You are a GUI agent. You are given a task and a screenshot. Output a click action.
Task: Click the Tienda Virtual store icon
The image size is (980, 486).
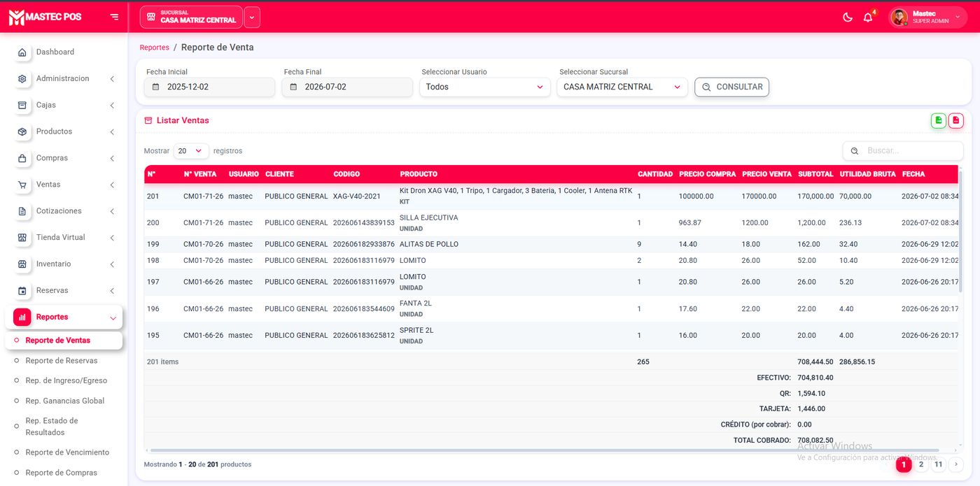[22, 238]
